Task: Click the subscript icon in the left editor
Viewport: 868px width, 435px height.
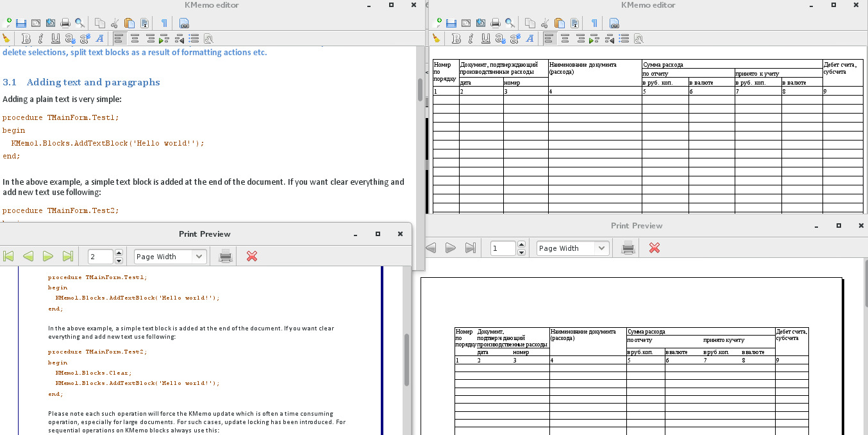Action: click(x=70, y=38)
